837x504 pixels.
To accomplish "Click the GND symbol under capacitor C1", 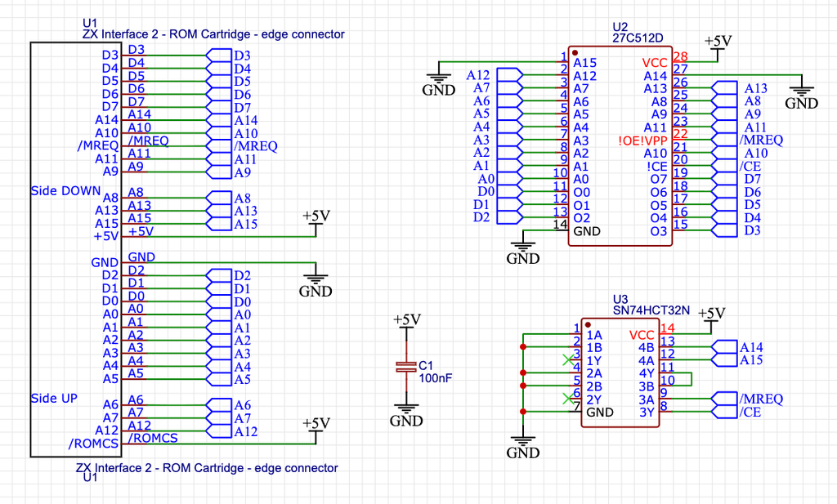I will (x=406, y=416).
